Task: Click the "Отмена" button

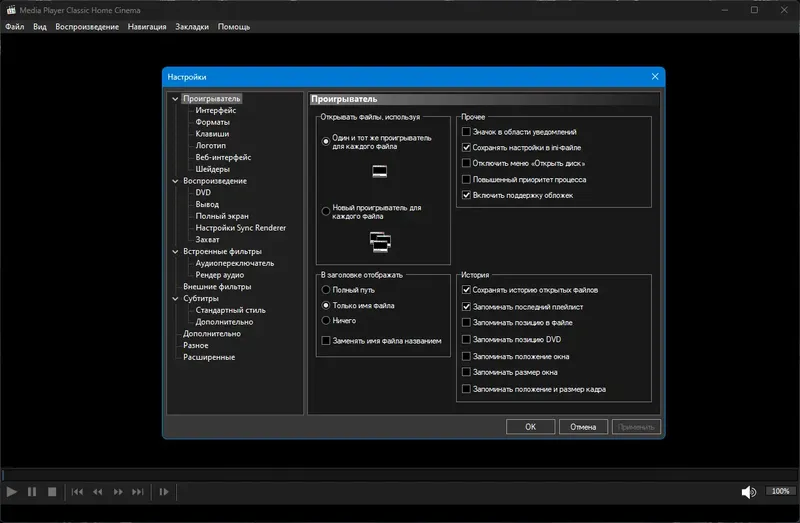Action: point(583,427)
